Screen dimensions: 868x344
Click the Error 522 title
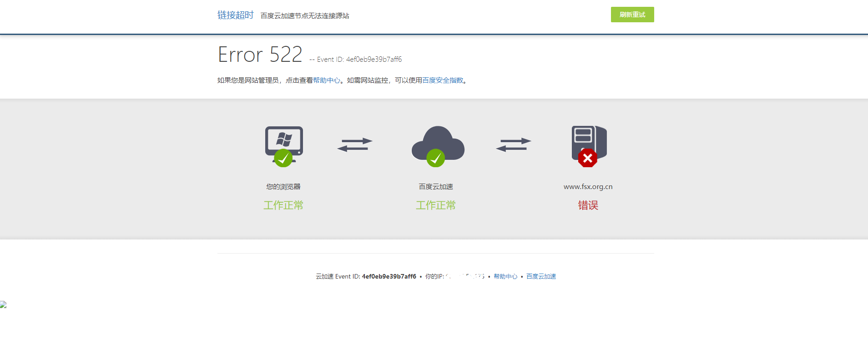tap(260, 55)
